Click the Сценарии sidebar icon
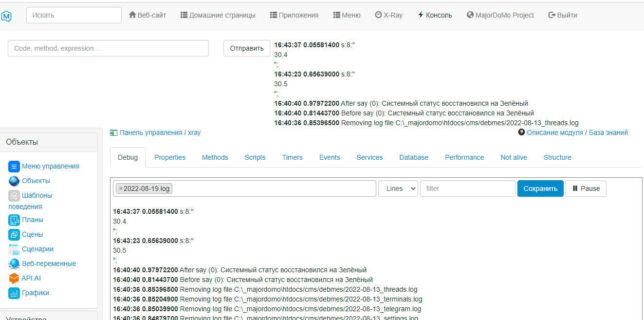The image size is (644, 320). pos(14,249)
